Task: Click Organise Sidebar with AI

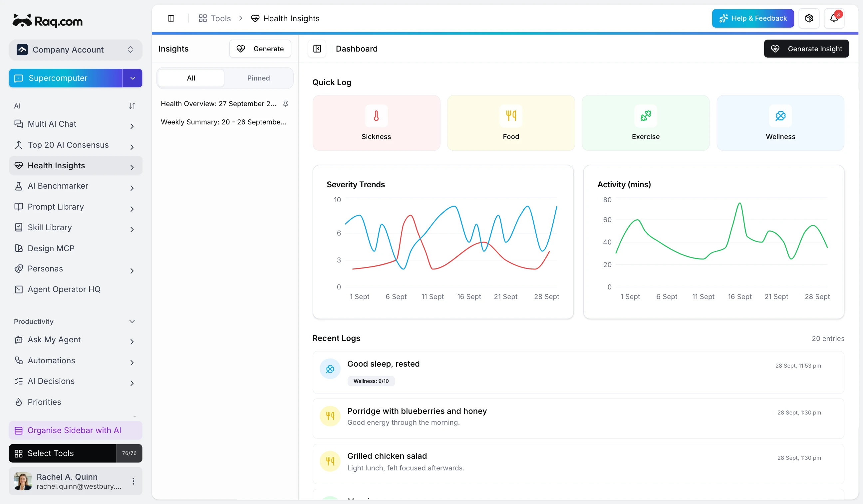Action: pos(75,430)
